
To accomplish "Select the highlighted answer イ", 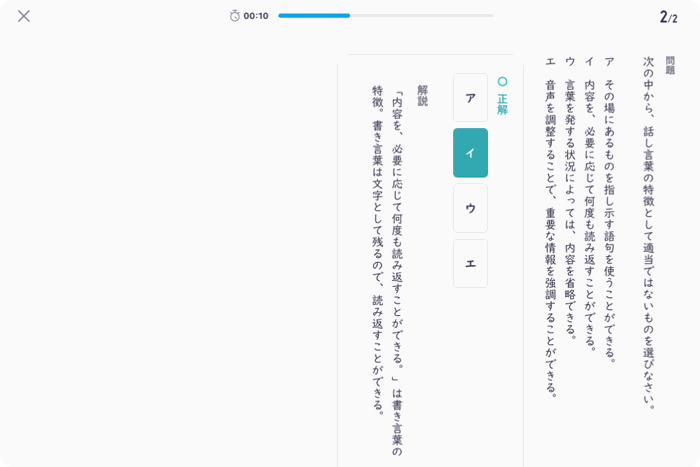I will tap(471, 153).
